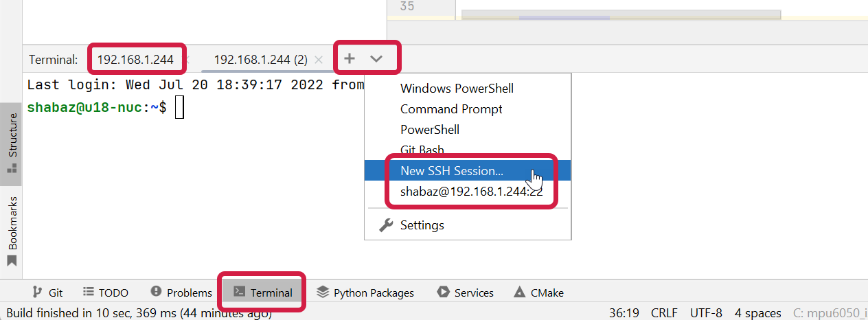The height and width of the screenshot is (320, 868).
Task: Pick the PowerShell menu entry
Action: (429, 130)
